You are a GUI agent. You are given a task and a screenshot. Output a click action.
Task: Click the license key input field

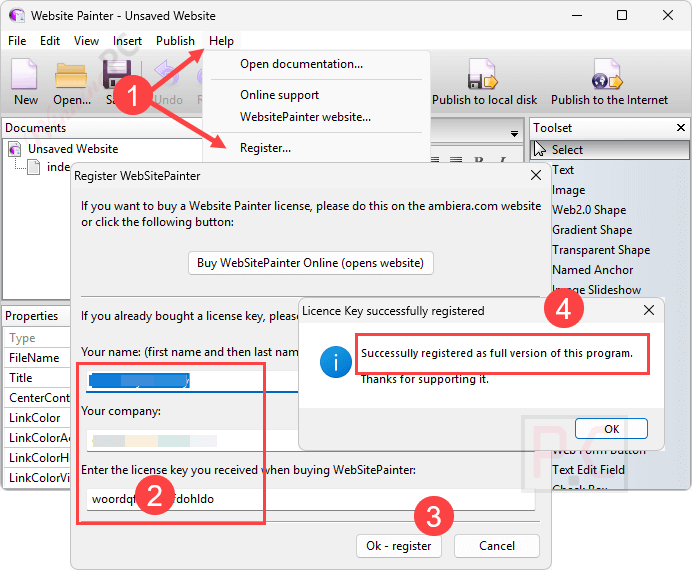pyautogui.click(x=311, y=499)
